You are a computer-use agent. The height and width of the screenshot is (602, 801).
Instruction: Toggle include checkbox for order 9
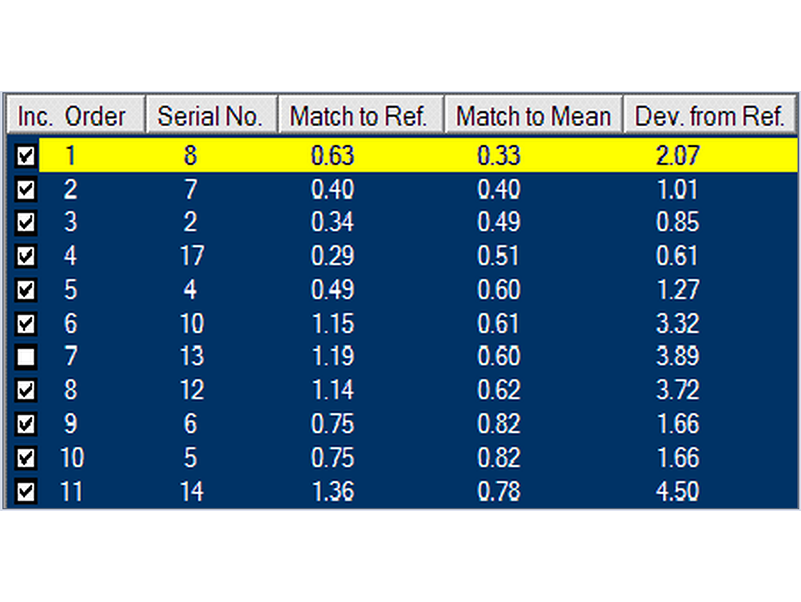[27, 424]
